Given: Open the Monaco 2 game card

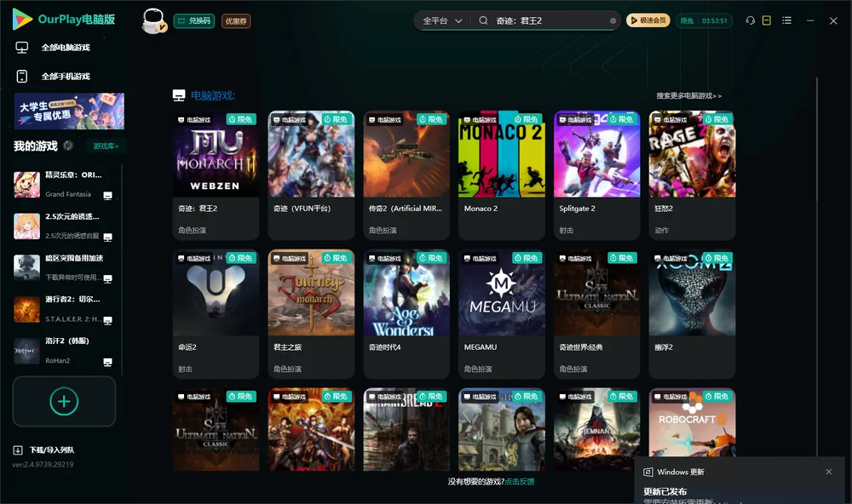Looking at the screenshot, I should coord(502,175).
